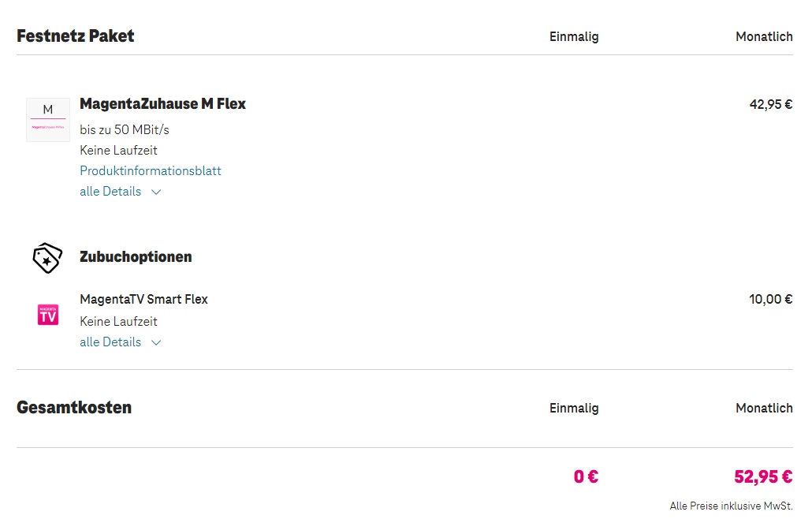Click the chevron next to MagentaTV details

point(156,342)
